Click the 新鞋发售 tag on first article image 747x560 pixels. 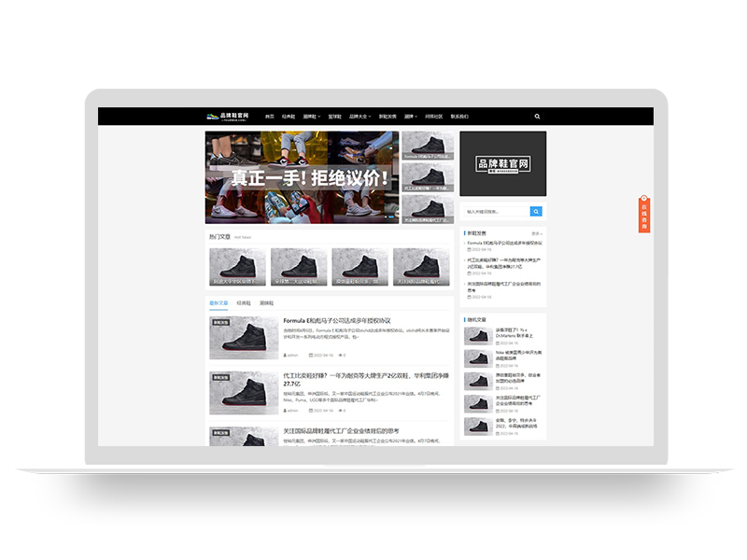tap(221, 323)
